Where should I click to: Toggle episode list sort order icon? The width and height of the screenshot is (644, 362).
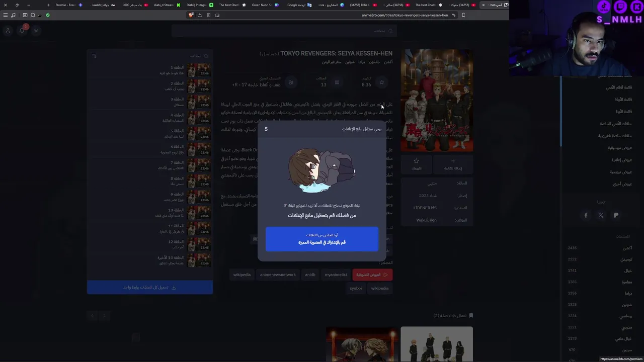click(x=94, y=56)
